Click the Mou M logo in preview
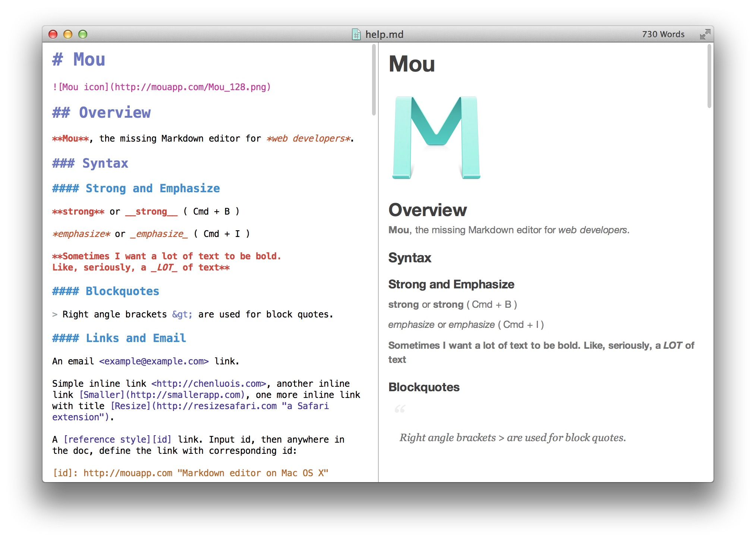Viewport: 756px width, 541px height. point(436,138)
